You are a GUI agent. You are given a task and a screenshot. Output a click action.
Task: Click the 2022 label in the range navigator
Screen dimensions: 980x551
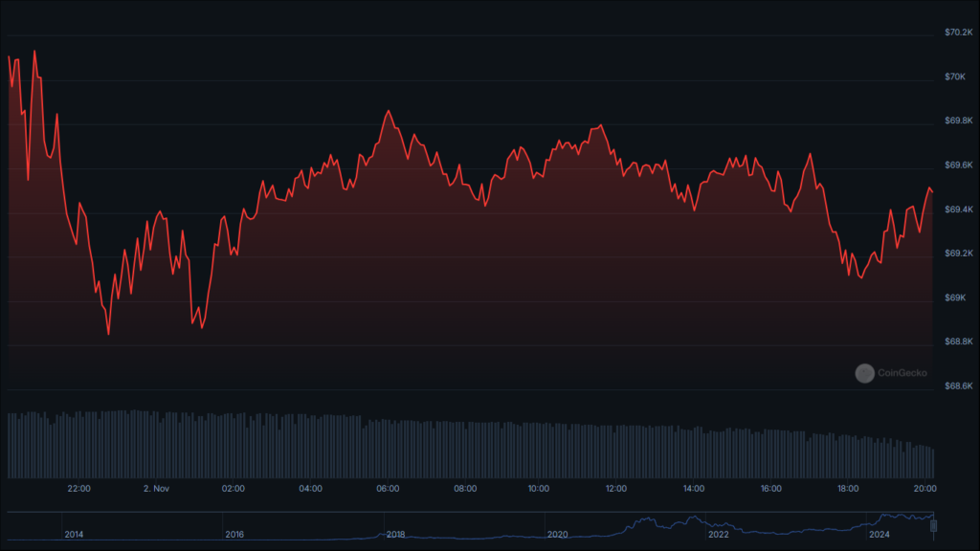point(718,534)
